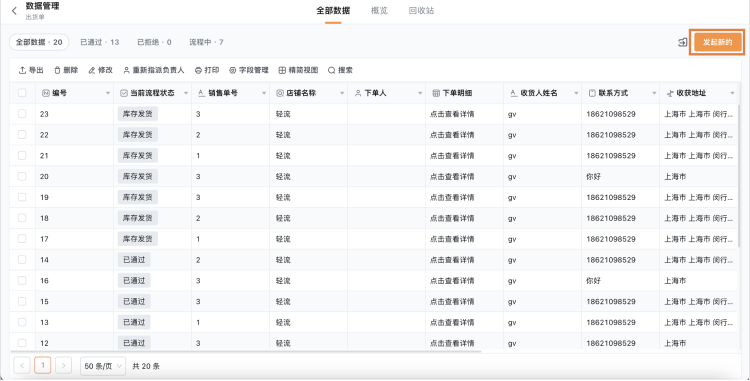Open the 下单人 column dropdown arrow
The height and width of the screenshot is (381, 750).
419,93
